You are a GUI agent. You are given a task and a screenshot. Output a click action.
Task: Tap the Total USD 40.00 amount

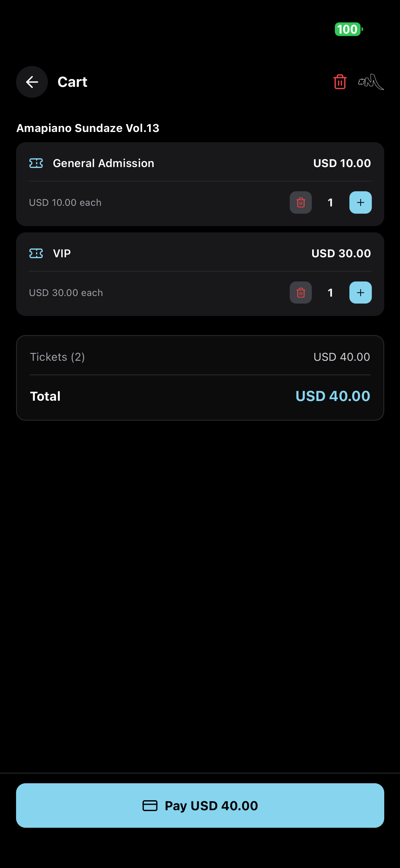332,396
